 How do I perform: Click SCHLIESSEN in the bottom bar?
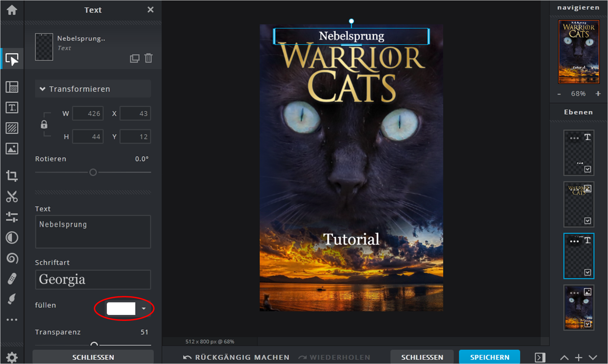point(422,357)
